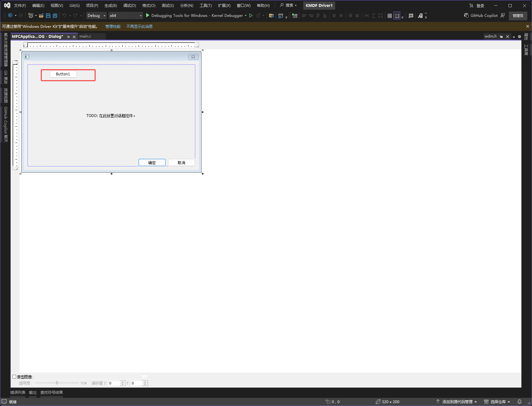The image size is (532, 406).
Task: Open file with the folder icon
Action: (x=41, y=15)
